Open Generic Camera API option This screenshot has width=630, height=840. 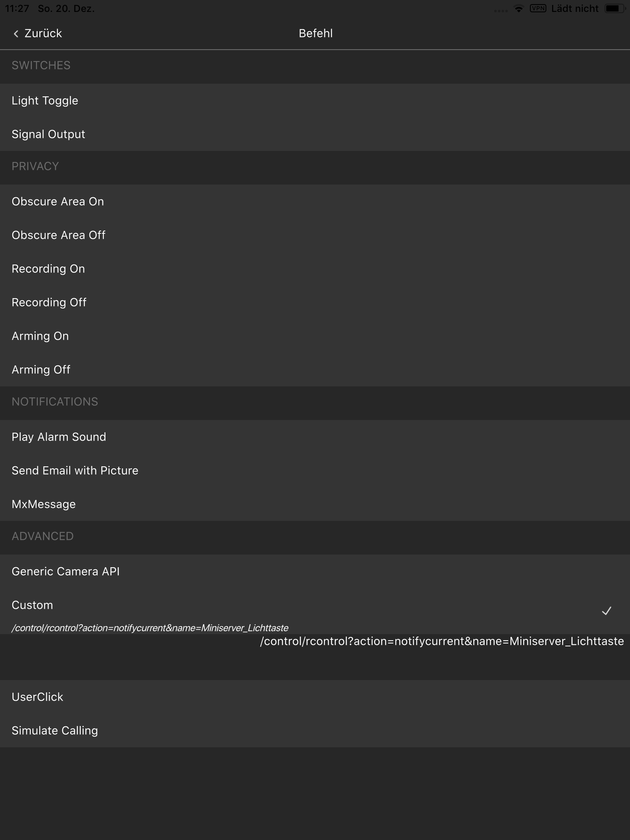click(66, 571)
